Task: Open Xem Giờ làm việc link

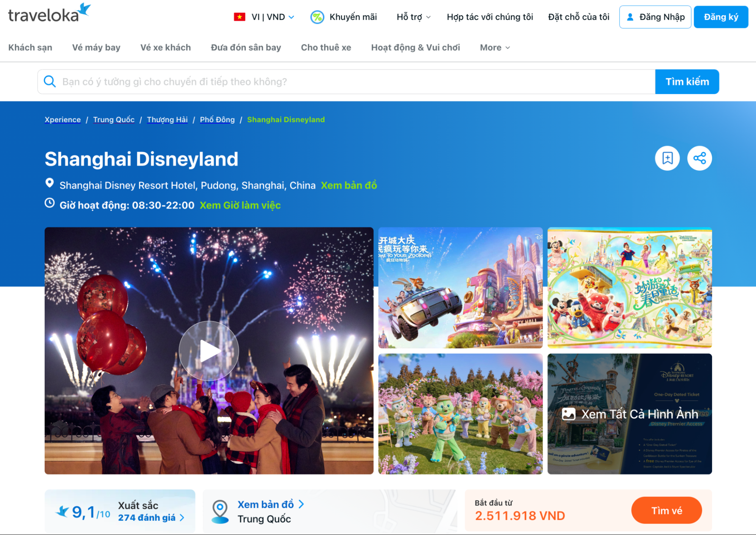Action: tap(240, 205)
